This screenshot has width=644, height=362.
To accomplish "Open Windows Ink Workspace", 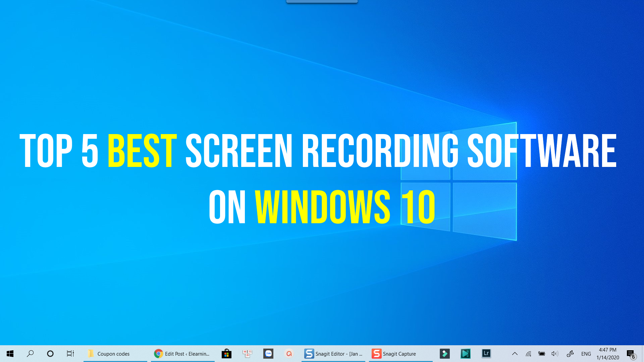I will pos(570,354).
